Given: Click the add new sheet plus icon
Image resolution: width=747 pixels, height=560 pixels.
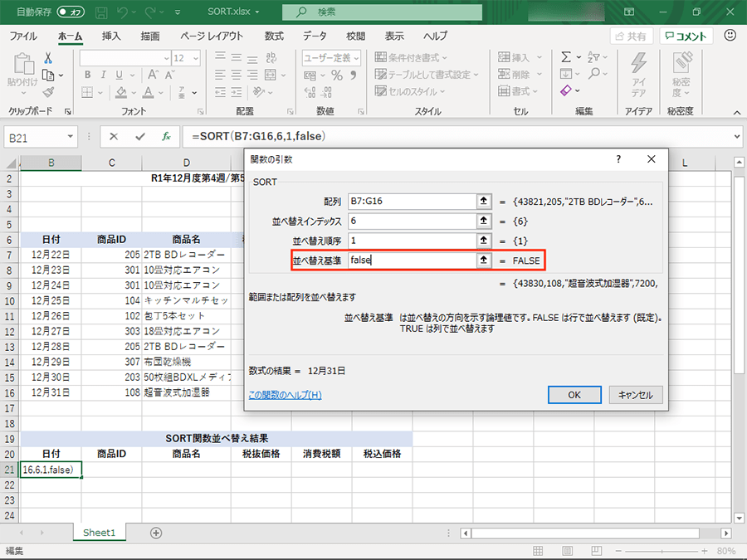Looking at the screenshot, I should 156,533.
